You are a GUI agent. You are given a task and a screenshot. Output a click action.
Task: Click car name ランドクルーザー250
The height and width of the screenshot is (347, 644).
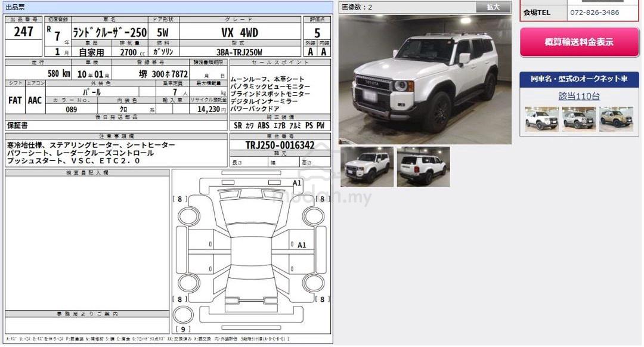click(x=110, y=32)
